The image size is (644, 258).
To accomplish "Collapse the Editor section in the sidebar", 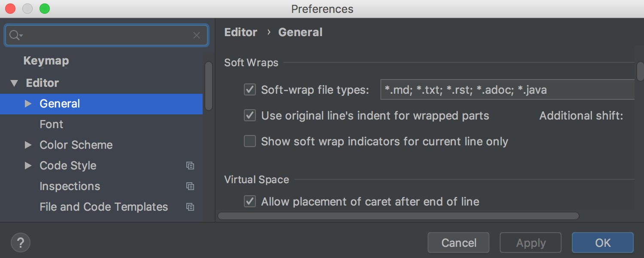I will (x=14, y=83).
